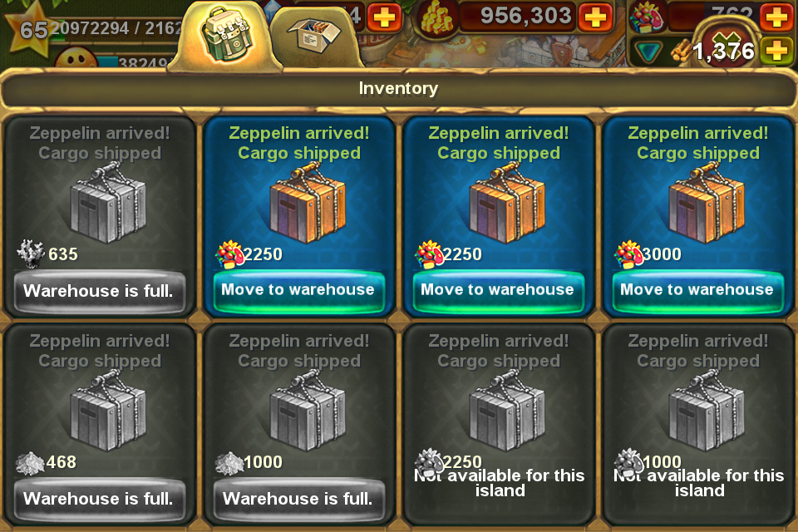Select the gray crate with 2250 unavailable cargo

[x=507, y=411]
